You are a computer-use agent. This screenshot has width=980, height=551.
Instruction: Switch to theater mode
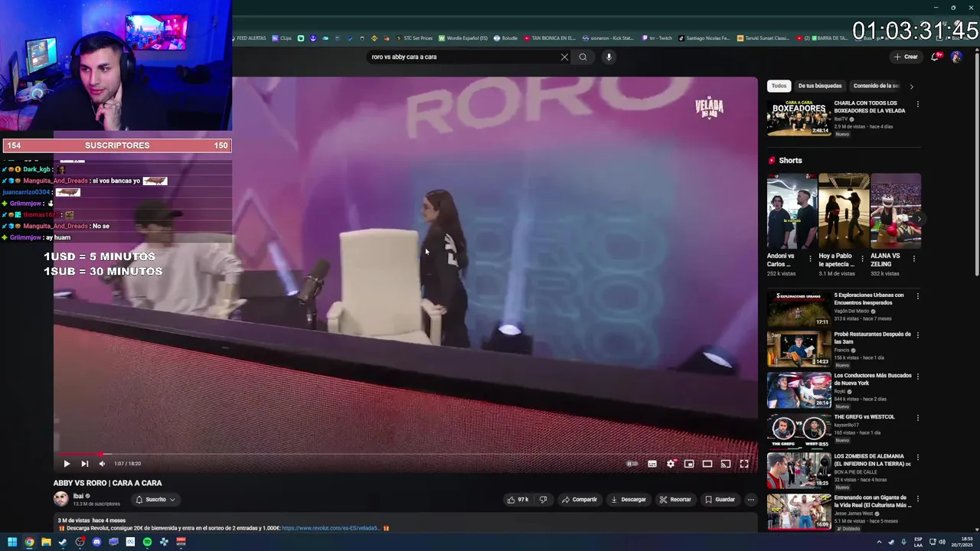707,464
